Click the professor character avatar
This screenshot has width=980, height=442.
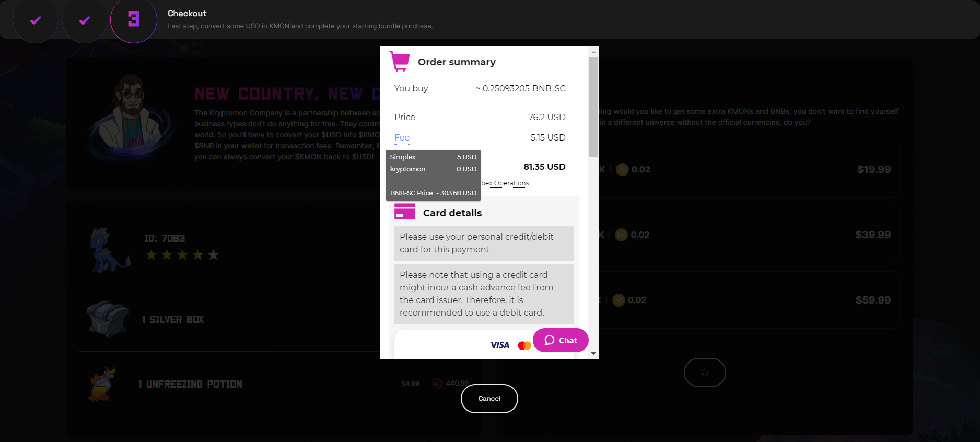(x=132, y=115)
